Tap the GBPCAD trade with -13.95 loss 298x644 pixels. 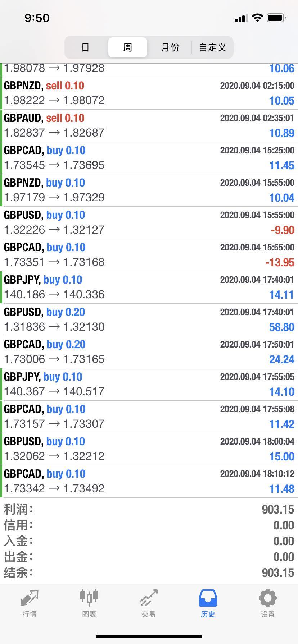click(x=149, y=255)
